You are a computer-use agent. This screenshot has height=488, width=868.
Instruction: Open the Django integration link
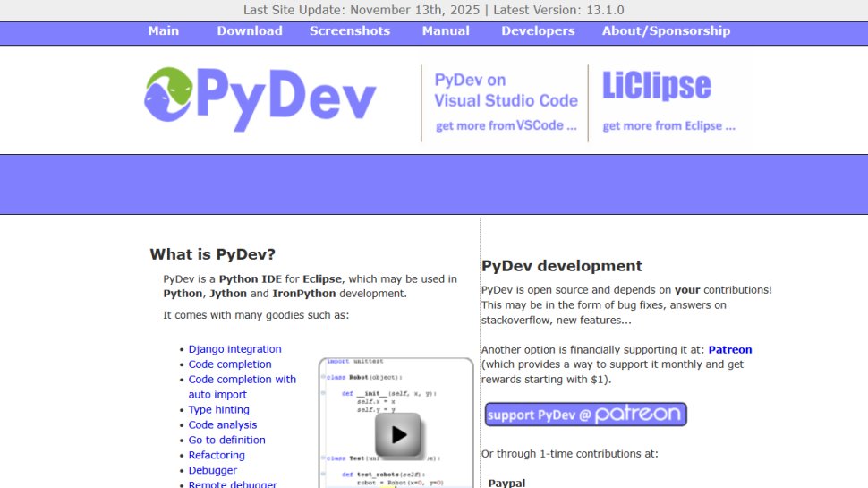click(234, 349)
